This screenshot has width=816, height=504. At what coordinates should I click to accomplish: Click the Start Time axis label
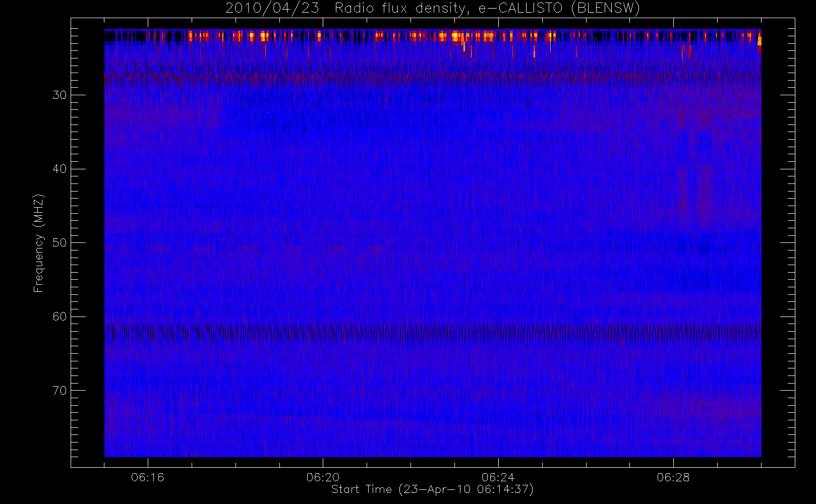432,489
